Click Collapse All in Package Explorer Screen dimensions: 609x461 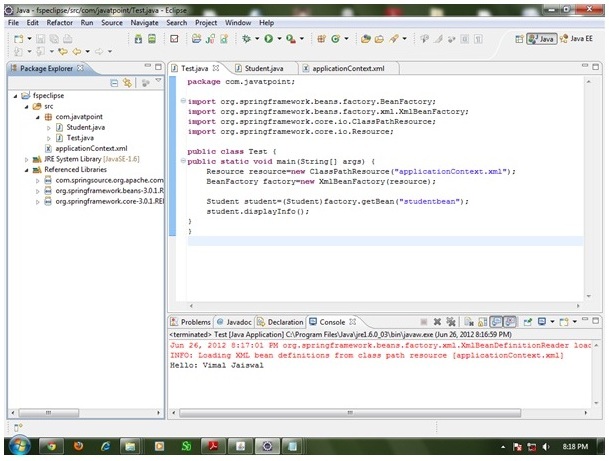click(x=115, y=85)
